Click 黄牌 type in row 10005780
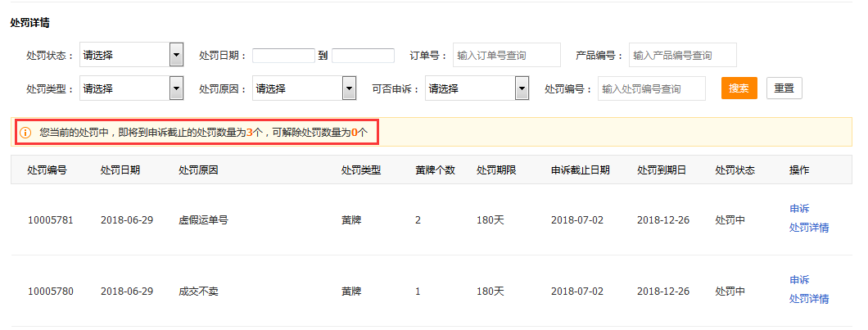 point(351,291)
